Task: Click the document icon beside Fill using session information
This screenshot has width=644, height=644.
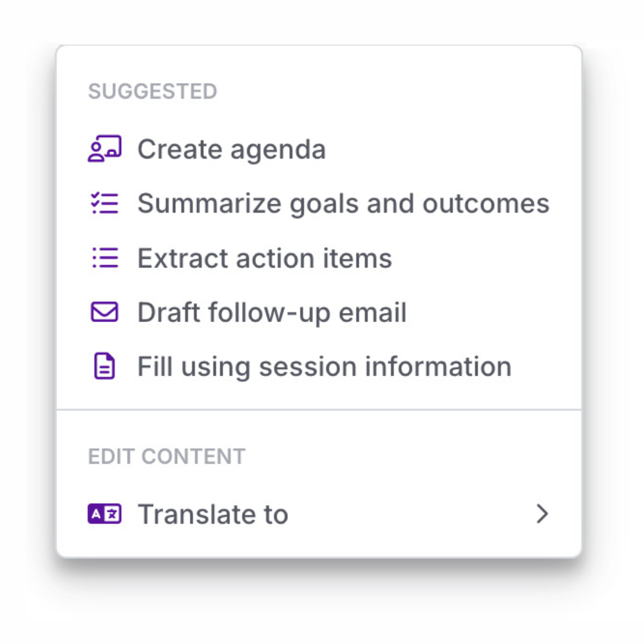Action: tap(104, 366)
